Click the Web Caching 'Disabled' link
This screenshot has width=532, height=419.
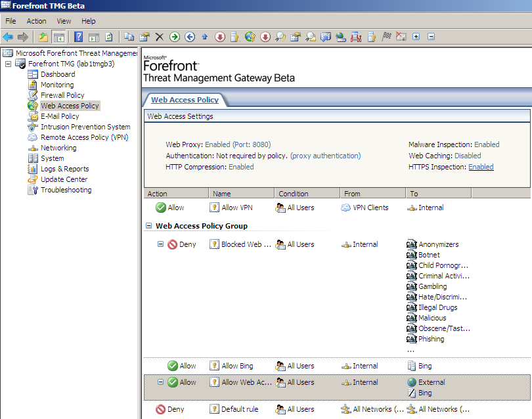pyautogui.click(x=468, y=156)
